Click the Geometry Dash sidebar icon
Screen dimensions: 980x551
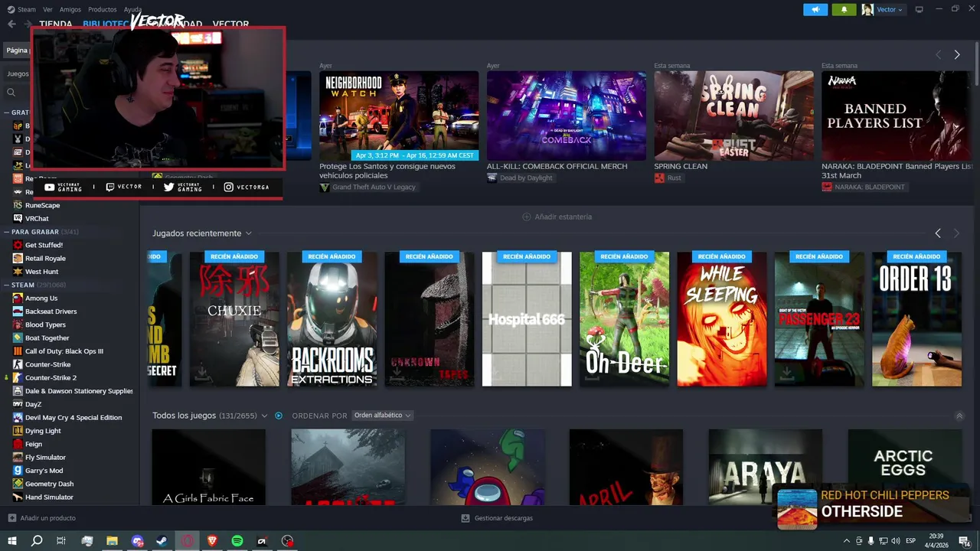(18, 484)
